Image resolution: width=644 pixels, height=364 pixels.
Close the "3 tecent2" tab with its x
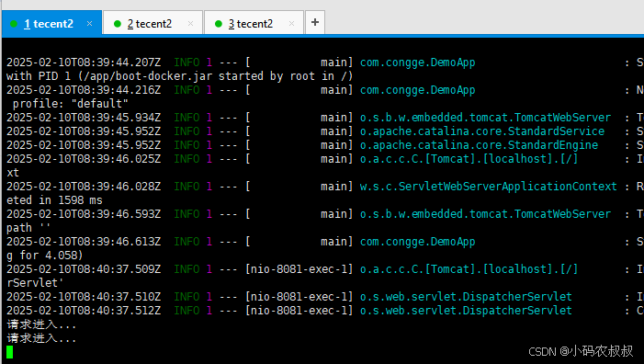tap(291, 24)
